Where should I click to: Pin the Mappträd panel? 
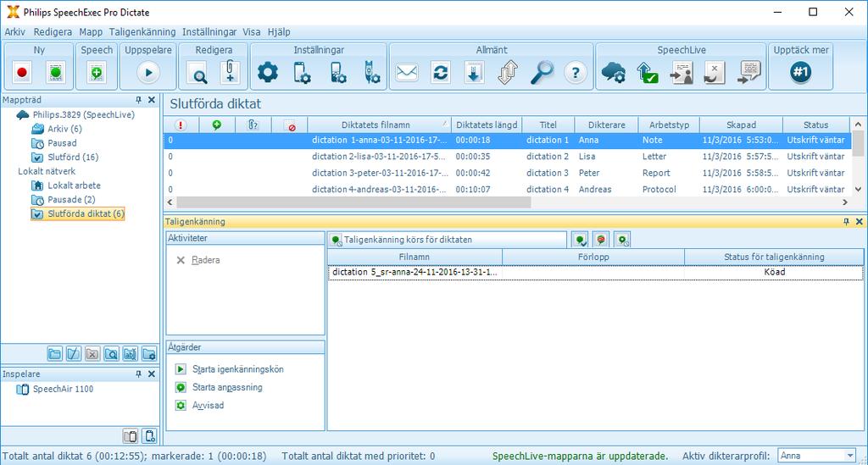[138, 100]
